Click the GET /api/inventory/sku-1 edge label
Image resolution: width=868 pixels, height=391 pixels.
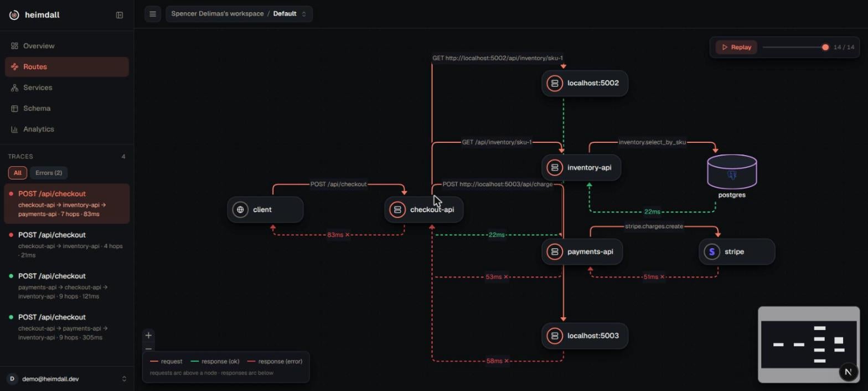tap(497, 142)
